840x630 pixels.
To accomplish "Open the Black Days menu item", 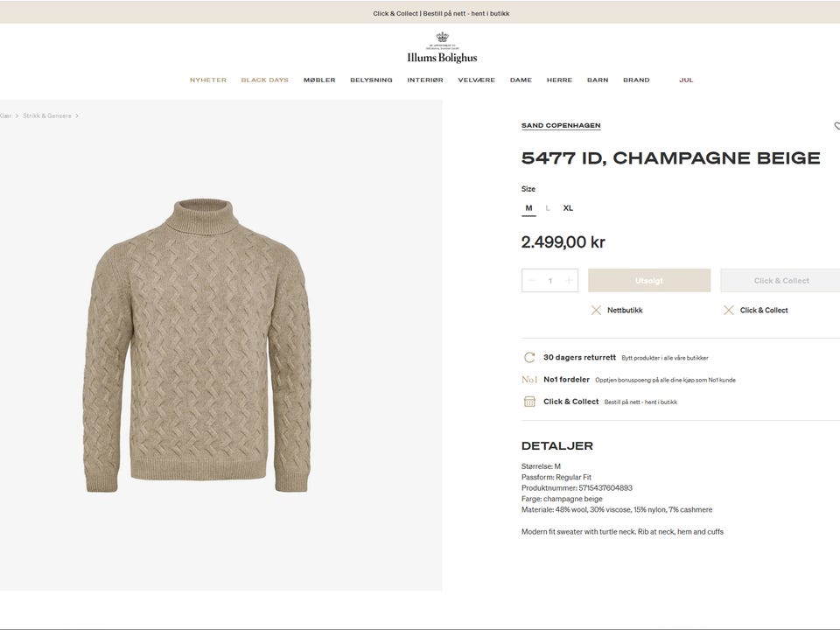I will (264, 80).
